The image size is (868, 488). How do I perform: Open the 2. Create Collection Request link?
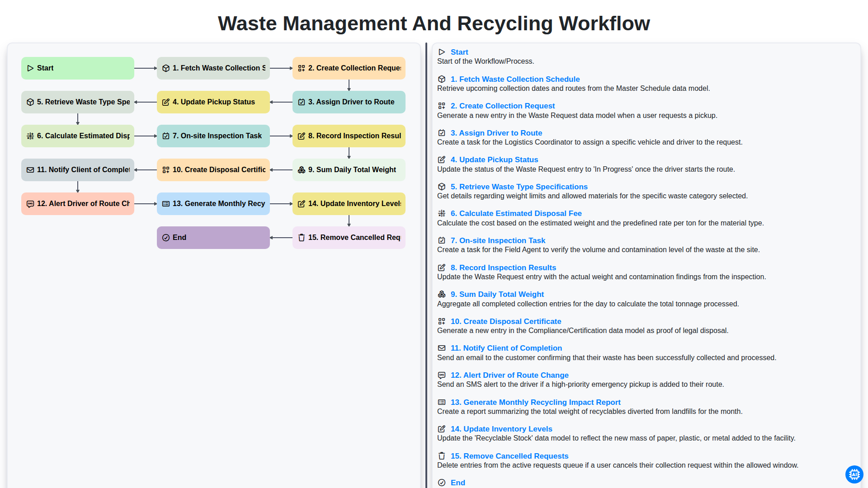(503, 106)
